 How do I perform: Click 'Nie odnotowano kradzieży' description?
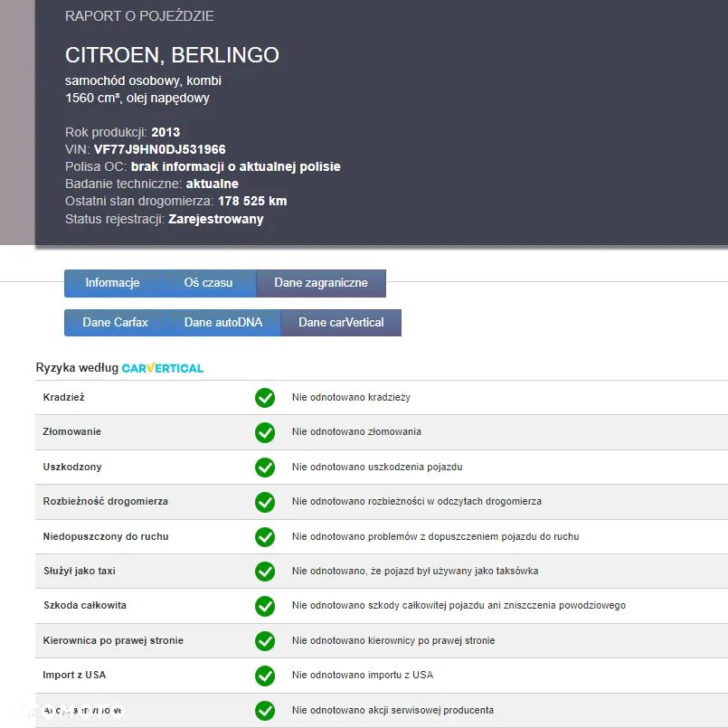point(351,397)
